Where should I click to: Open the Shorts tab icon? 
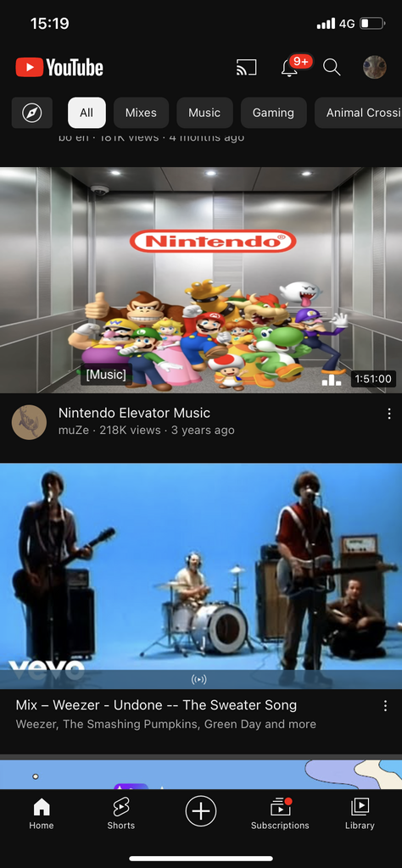click(x=120, y=814)
